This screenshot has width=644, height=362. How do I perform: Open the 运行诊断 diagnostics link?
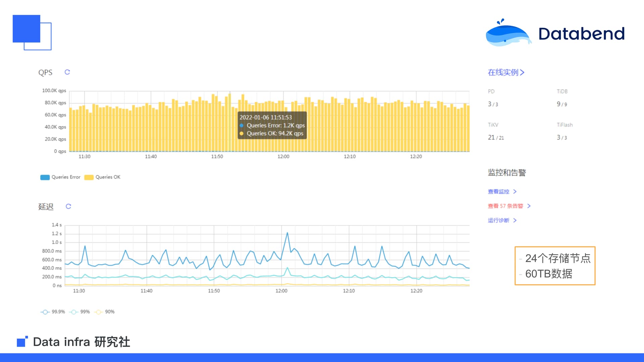(x=498, y=220)
